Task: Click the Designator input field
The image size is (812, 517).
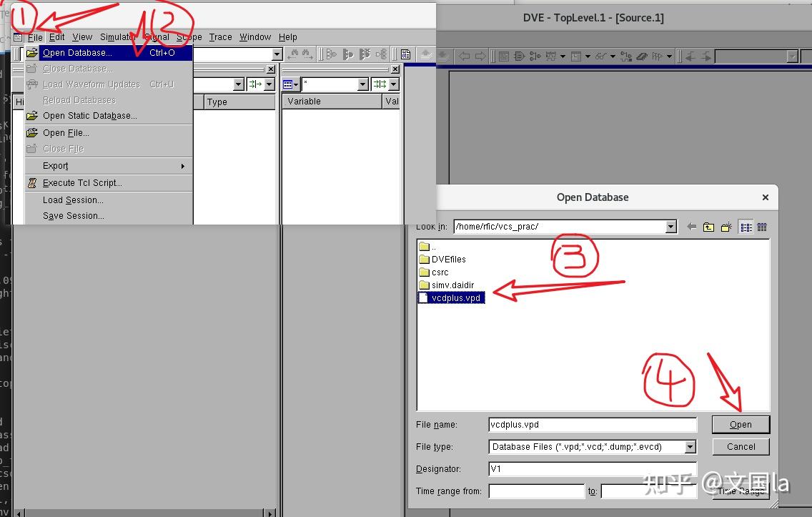Action: [x=593, y=469]
